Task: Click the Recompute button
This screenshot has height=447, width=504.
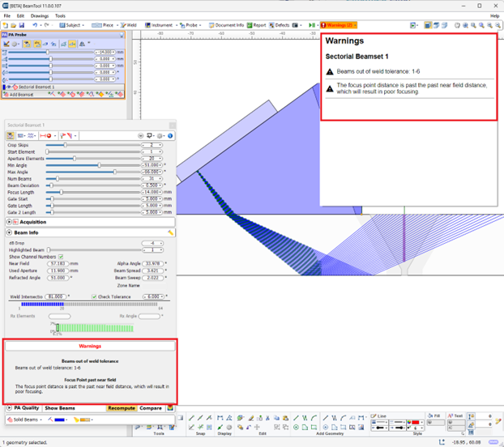Action: (122, 408)
